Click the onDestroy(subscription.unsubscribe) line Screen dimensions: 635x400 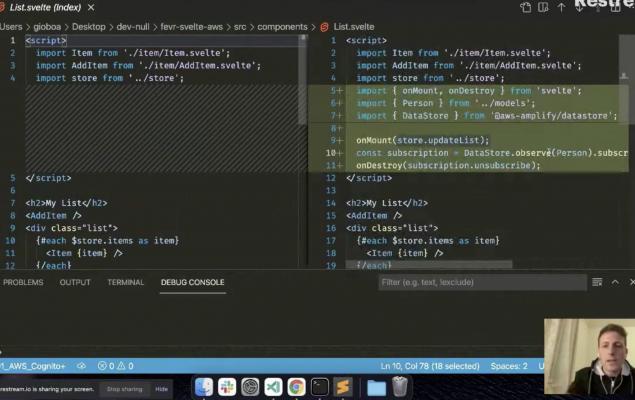448,166
